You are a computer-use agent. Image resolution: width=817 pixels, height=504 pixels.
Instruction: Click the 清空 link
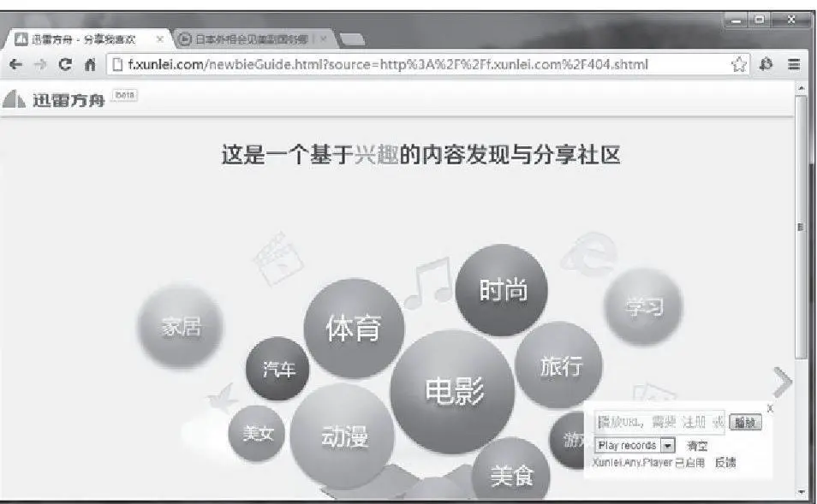[x=697, y=446]
